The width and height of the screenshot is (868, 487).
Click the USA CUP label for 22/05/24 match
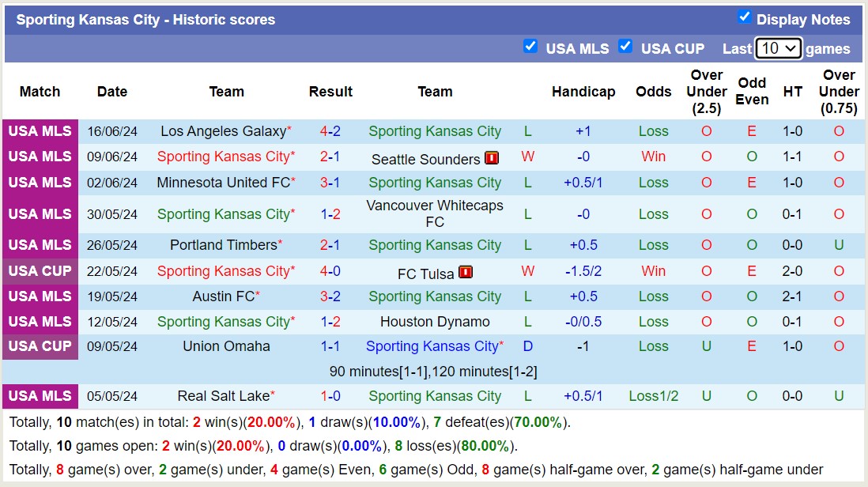coord(40,271)
